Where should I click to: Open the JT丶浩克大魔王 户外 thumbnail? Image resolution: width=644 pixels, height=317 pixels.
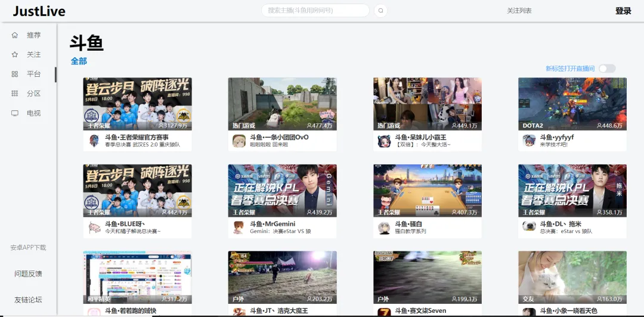point(283,278)
